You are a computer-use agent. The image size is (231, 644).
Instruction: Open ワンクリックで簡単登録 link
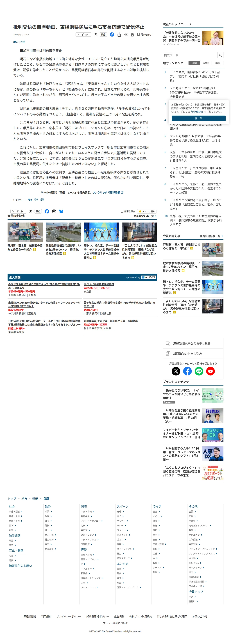(x=106, y=192)
